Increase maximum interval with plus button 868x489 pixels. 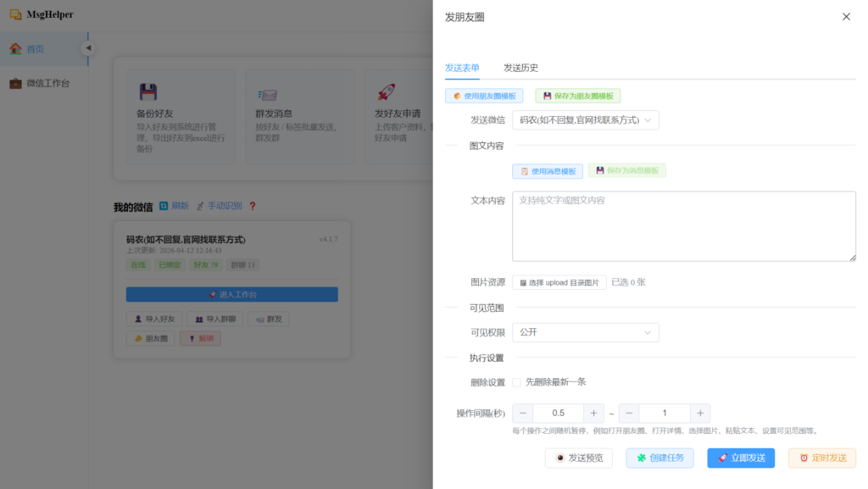(x=699, y=414)
